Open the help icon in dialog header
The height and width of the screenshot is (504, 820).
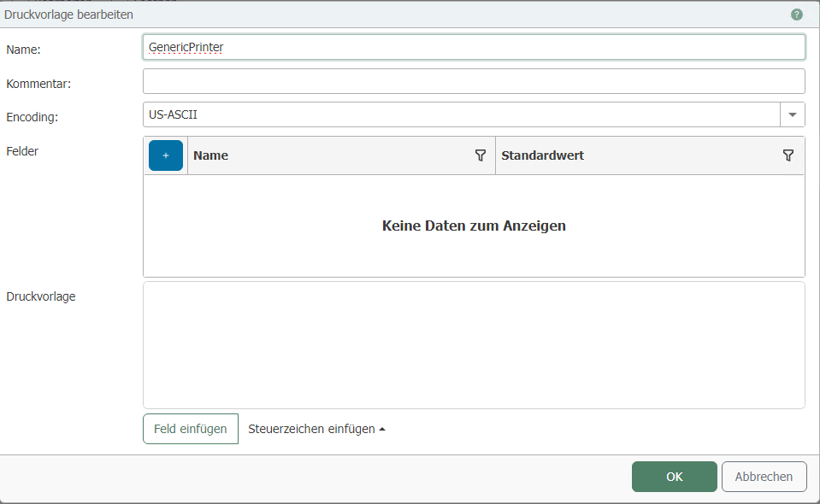797,15
